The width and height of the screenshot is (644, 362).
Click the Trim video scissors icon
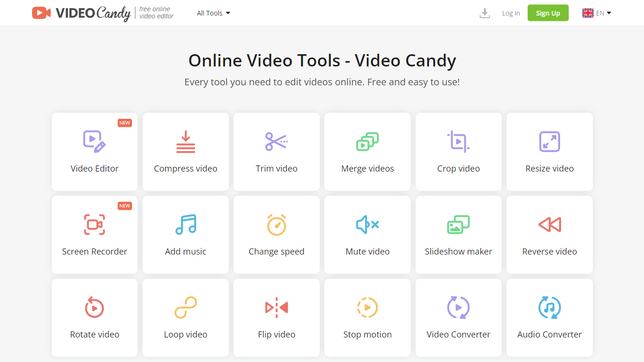[x=276, y=141]
